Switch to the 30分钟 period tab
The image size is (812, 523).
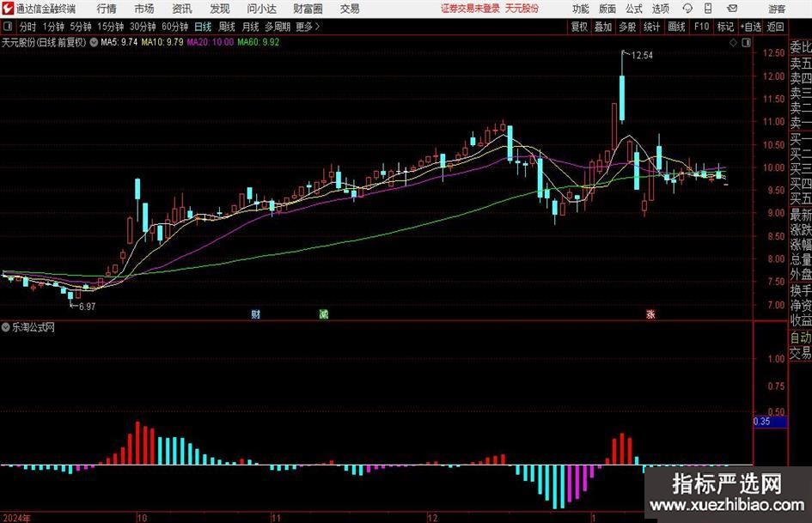pyautogui.click(x=143, y=27)
